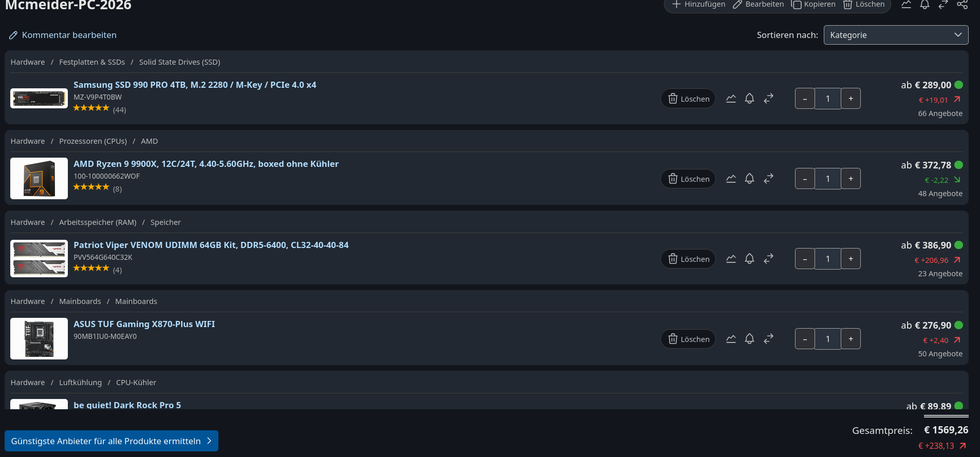Open price history chart for ASUS TUF Gaming X870-Plus
980x457 pixels.
731,339
